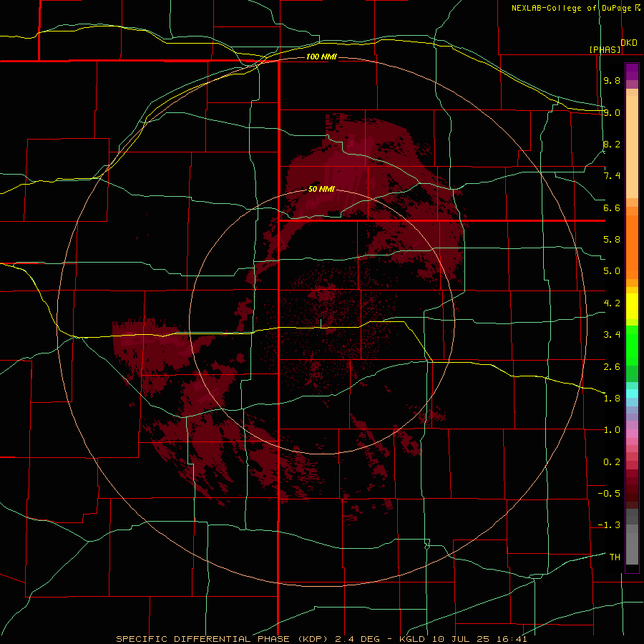Click the 6.6 color scale value

(612, 208)
